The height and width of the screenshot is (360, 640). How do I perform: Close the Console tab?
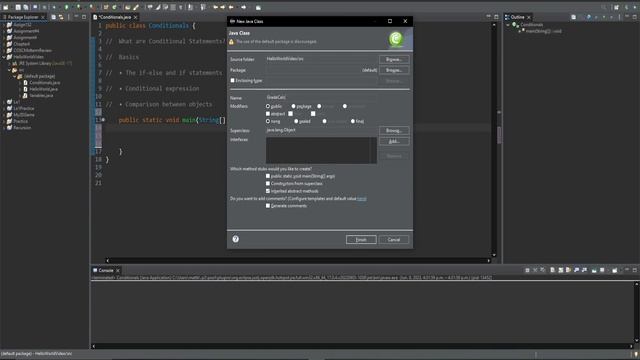(118, 270)
